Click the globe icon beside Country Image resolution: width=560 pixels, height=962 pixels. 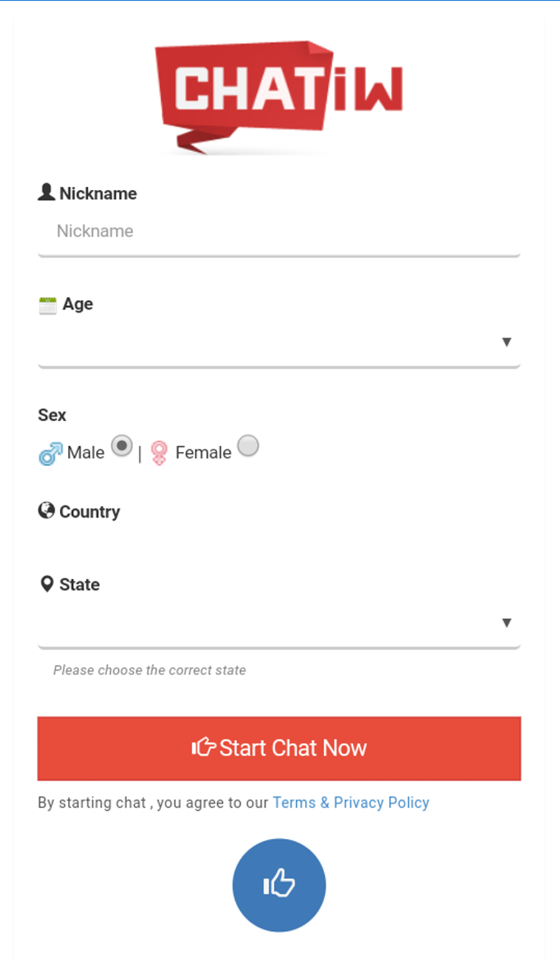(x=46, y=510)
